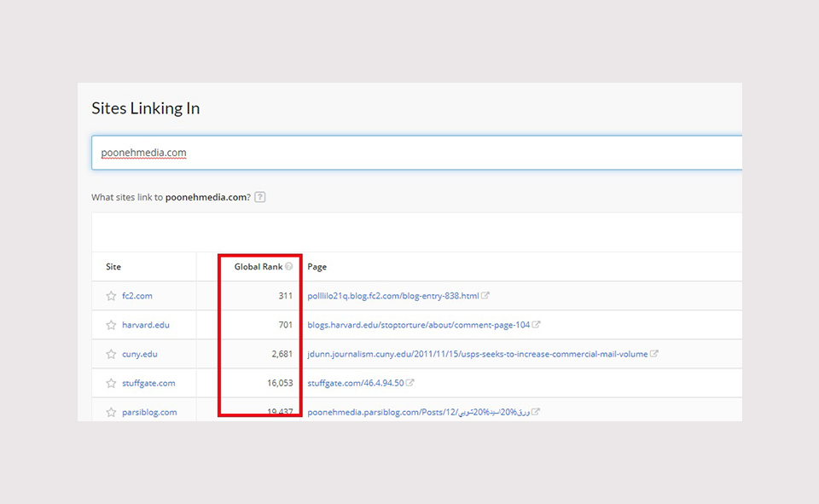Select the Site column header

click(113, 266)
